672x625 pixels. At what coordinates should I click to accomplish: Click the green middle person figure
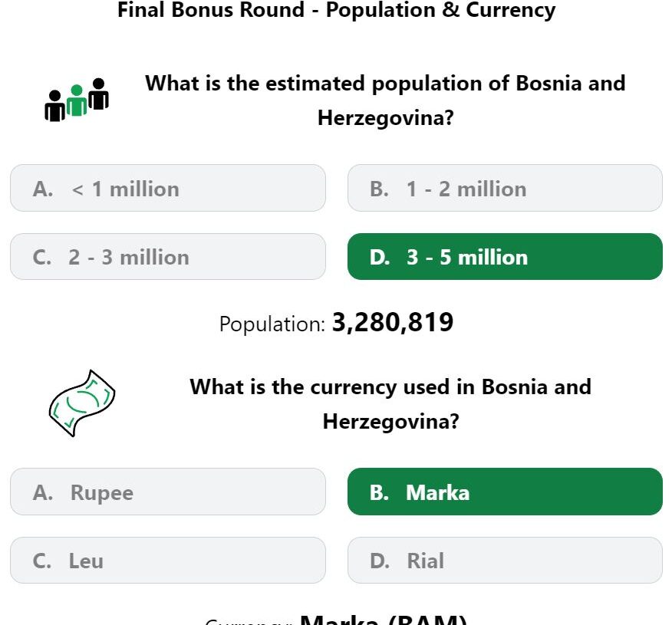click(x=76, y=101)
